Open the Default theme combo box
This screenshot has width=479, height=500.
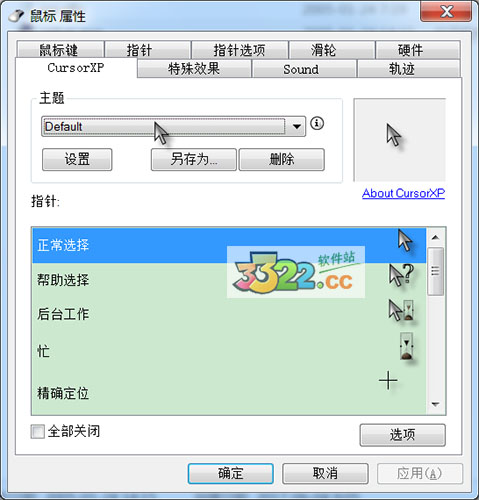[173, 126]
